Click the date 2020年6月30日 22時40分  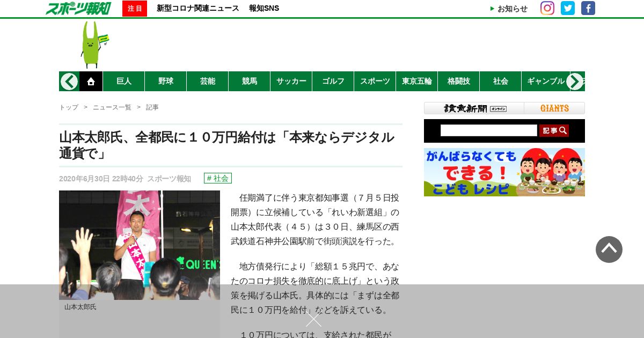[101, 179]
